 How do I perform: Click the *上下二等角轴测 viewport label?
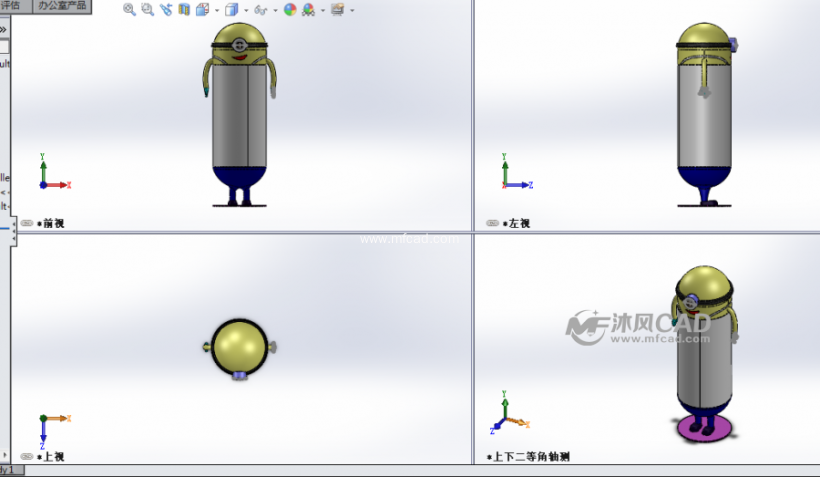(528, 457)
